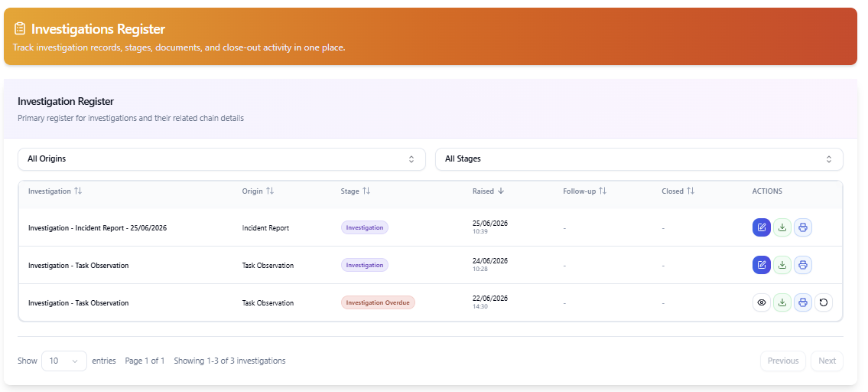
Task: Click the "Investigation Register" section heading
Action: (x=66, y=102)
